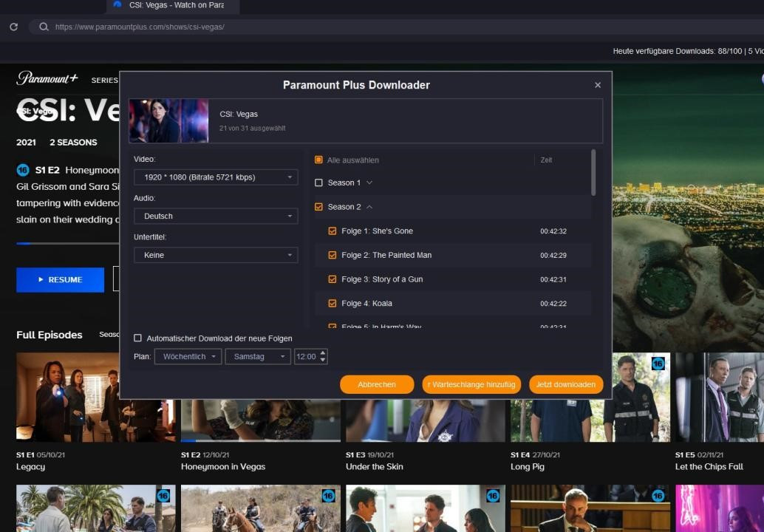764x532 pixels.
Task: Click the 2 SEASONS text
Action: (73, 143)
